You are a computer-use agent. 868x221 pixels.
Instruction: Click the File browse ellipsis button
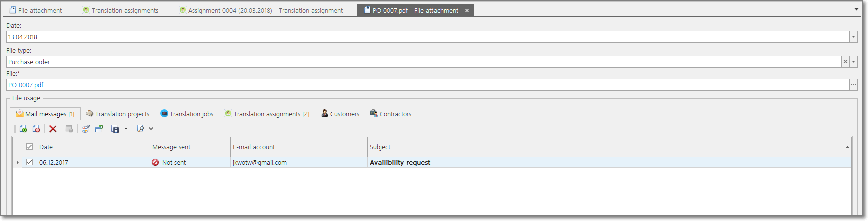click(853, 85)
